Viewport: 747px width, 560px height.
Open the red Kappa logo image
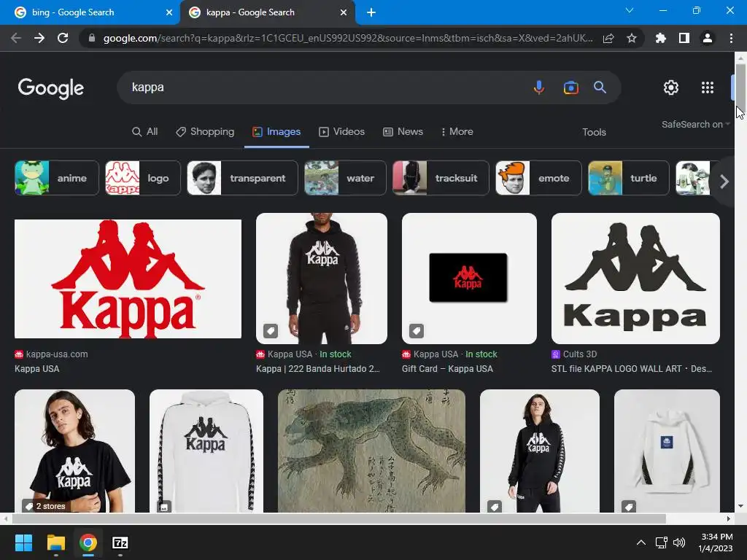(128, 279)
